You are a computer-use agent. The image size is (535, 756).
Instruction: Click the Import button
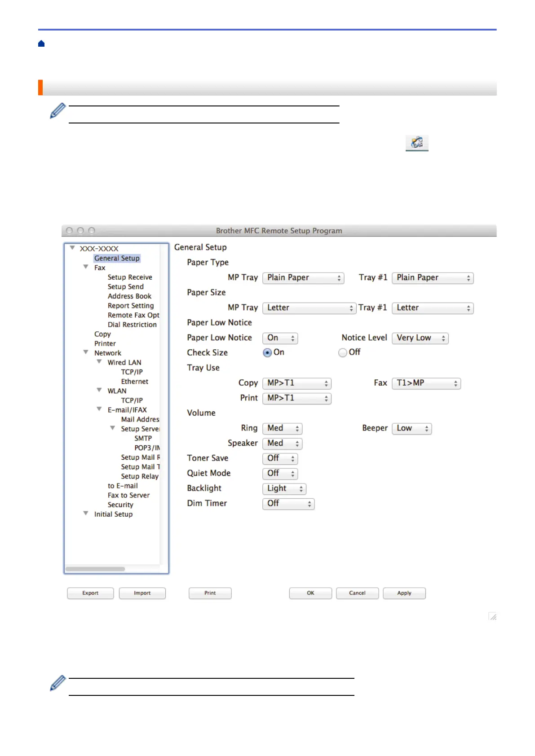coord(142,593)
